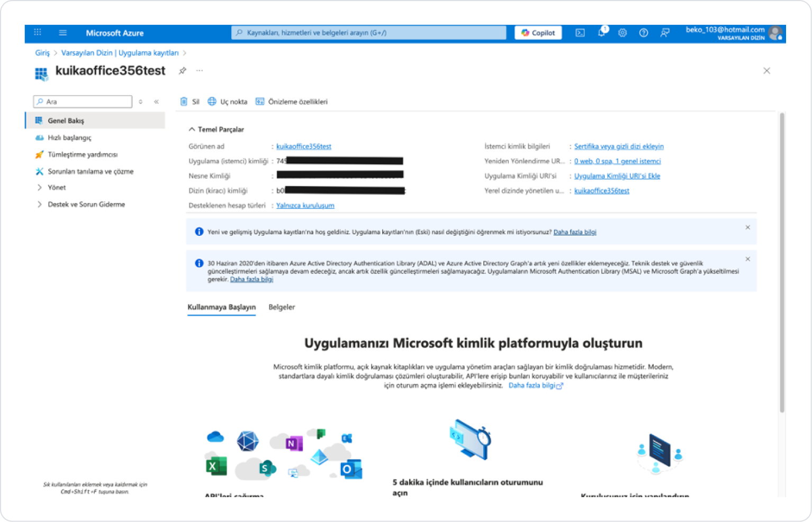Click the Dizin (kiracı) kimliği label

218,191
